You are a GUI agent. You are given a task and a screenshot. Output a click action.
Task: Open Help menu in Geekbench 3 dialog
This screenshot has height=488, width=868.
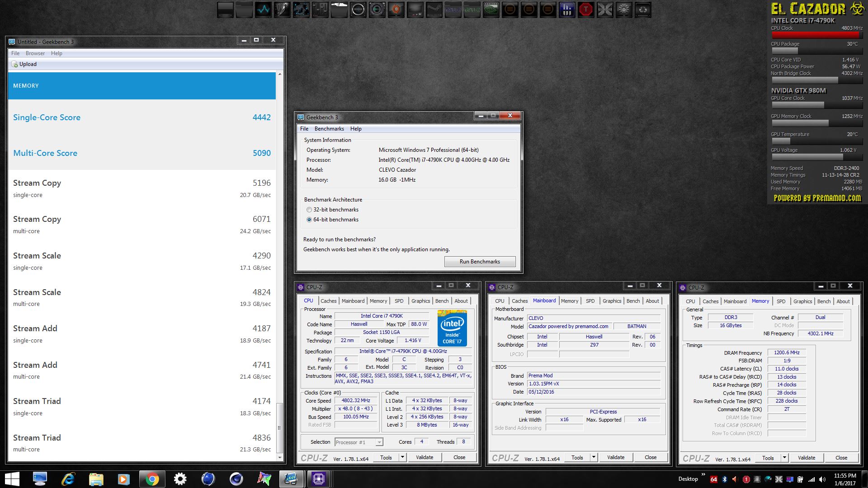(356, 129)
